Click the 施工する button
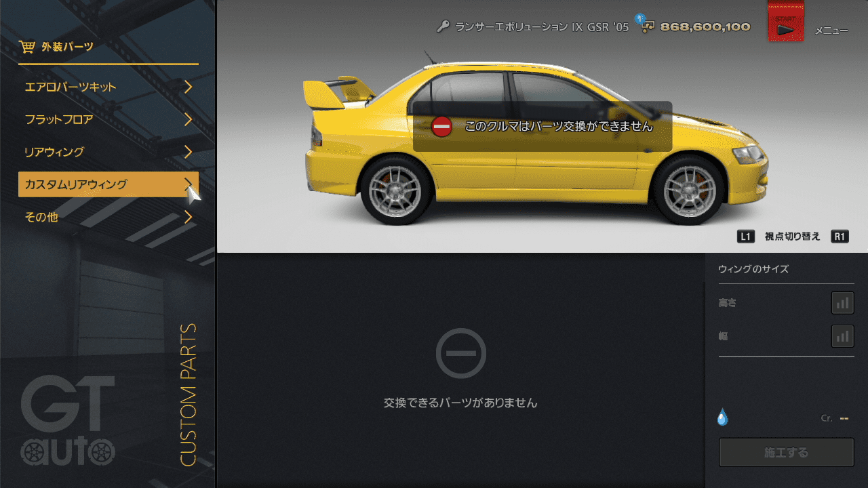This screenshot has width=868, height=488. click(786, 452)
